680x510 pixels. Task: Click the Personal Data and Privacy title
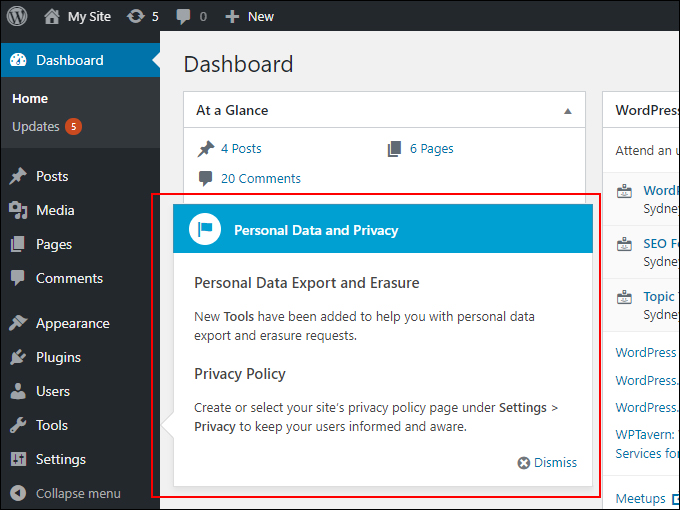(316, 230)
